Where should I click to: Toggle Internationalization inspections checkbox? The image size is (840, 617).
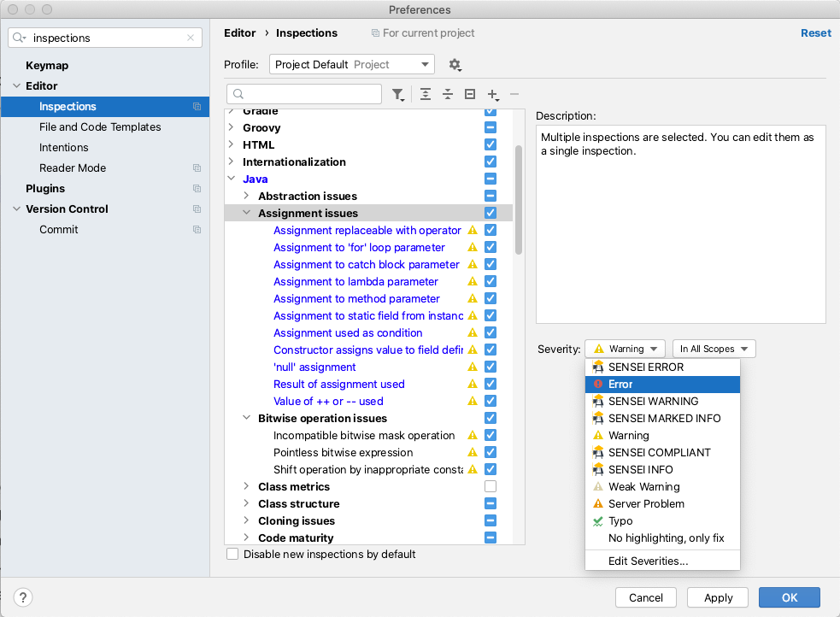coord(490,162)
